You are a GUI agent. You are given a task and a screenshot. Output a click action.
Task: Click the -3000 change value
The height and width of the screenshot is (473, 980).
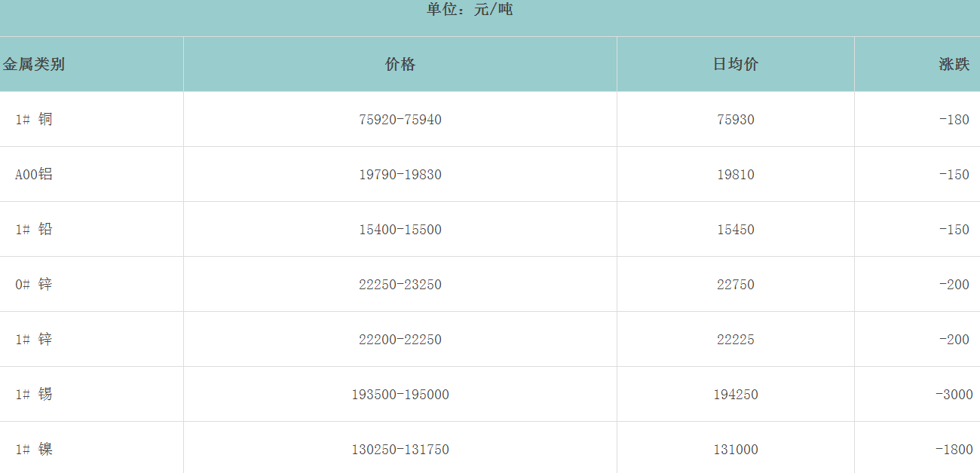[x=954, y=394]
